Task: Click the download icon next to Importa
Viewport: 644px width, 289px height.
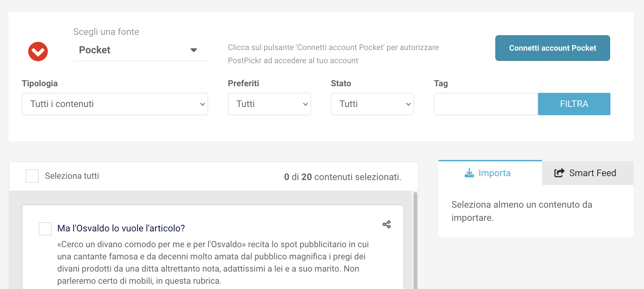Action: pos(469,173)
